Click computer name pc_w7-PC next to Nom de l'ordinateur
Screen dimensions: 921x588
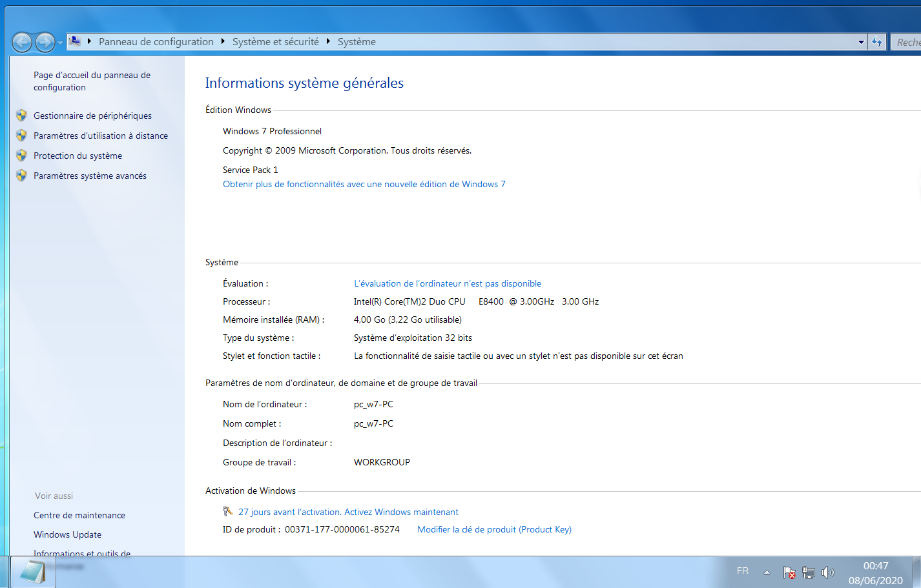373,404
